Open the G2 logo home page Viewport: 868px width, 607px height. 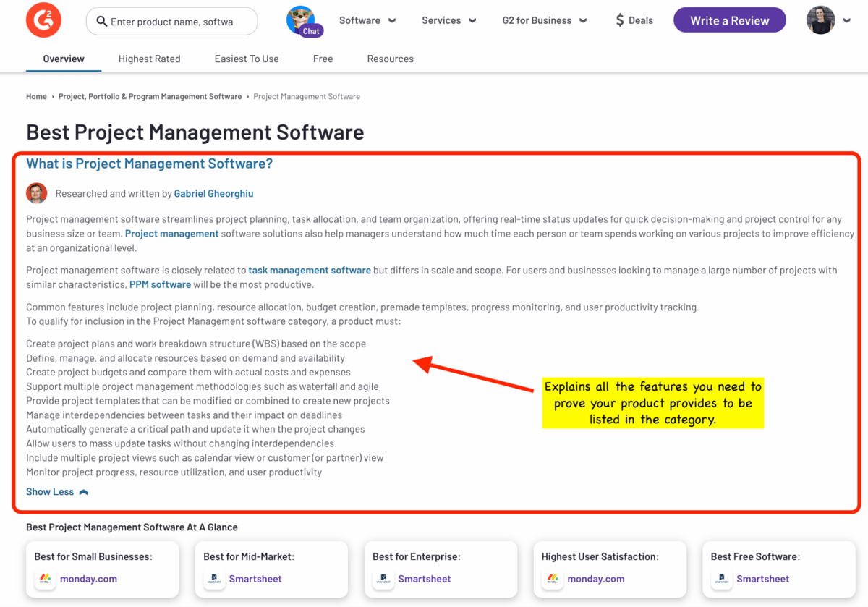[x=43, y=20]
